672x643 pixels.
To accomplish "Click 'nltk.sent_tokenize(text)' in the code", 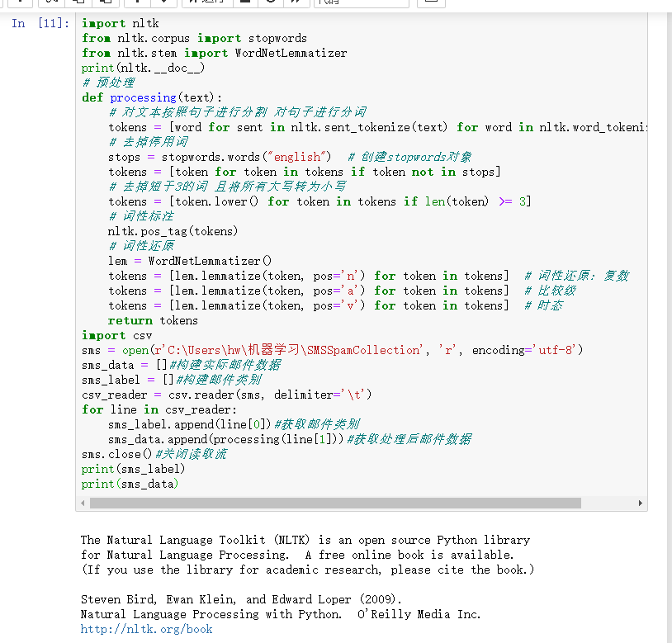I will pos(369,127).
